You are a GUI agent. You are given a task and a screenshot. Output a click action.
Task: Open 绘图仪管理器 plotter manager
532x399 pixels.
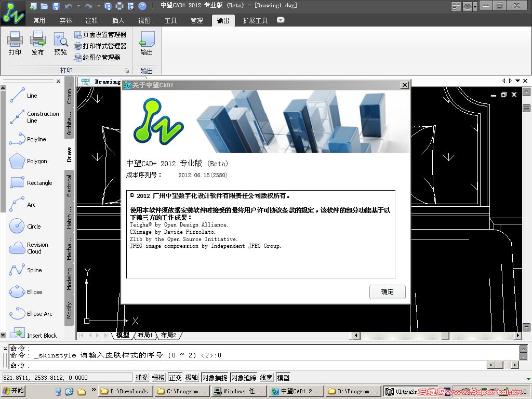pyautogui.click(x=97, y=57)
